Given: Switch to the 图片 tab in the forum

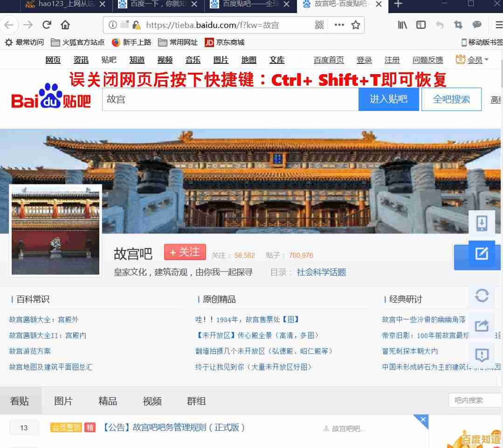Looking at the screenshot, I should [x=63, y=401].
